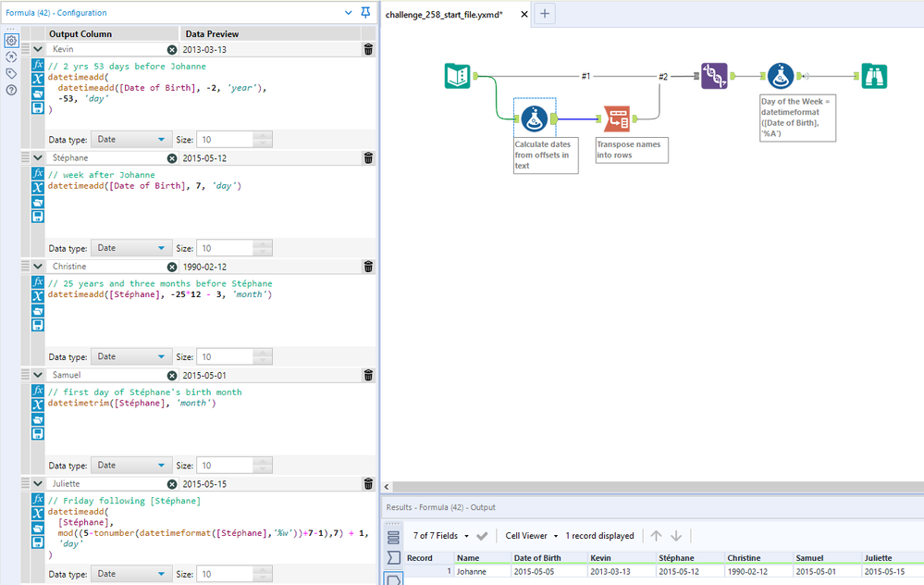Open Data type dropdown for Samuel
This screenshot has width=924, height=585.
[x=131, y=466]
